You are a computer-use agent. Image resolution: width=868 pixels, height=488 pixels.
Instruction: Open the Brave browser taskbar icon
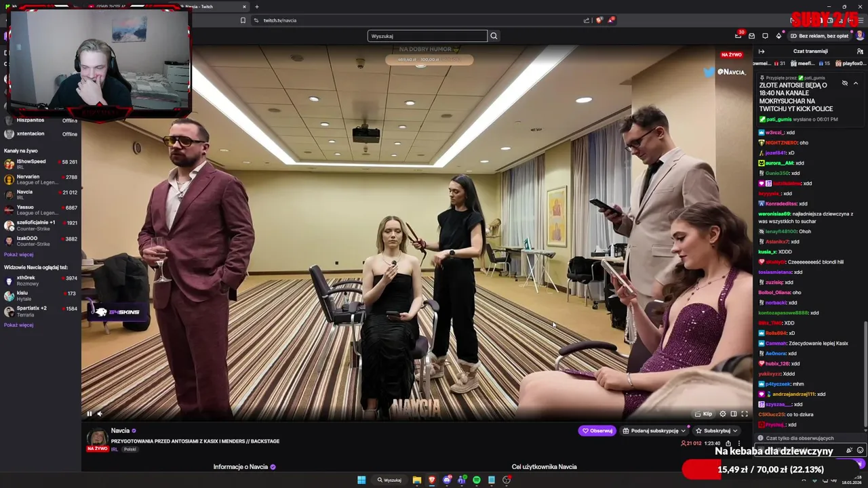(432, 480)
